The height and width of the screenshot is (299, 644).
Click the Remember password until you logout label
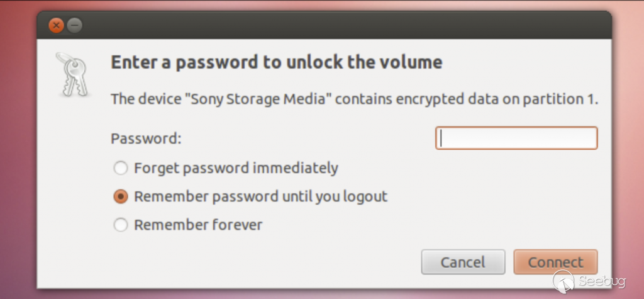pyautogui.click(x=260, y=197)
